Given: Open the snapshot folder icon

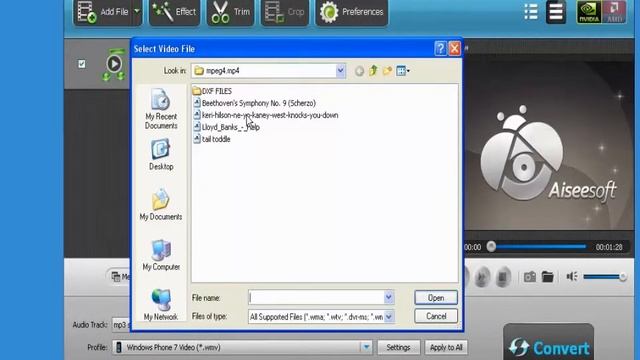Looking at the screenshot, I should (547, 277).
